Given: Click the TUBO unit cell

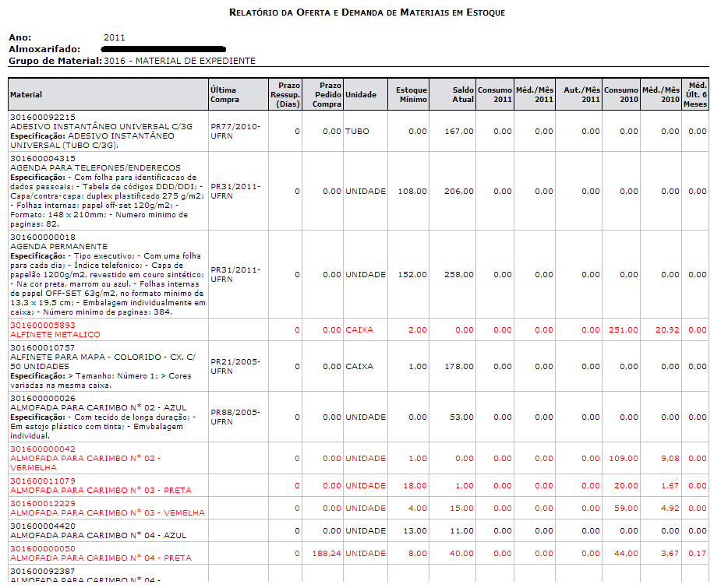Looking at the screenshot, I should pos(357,132).
